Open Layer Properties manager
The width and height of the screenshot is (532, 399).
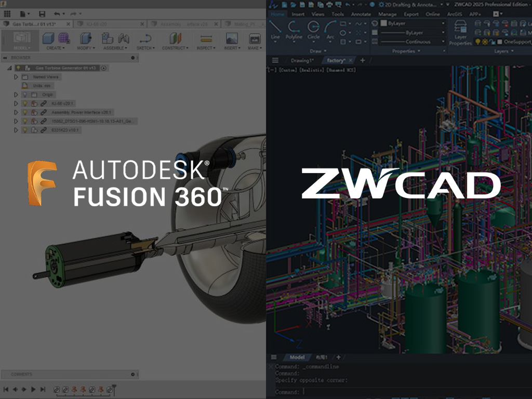tap(460, 32)
